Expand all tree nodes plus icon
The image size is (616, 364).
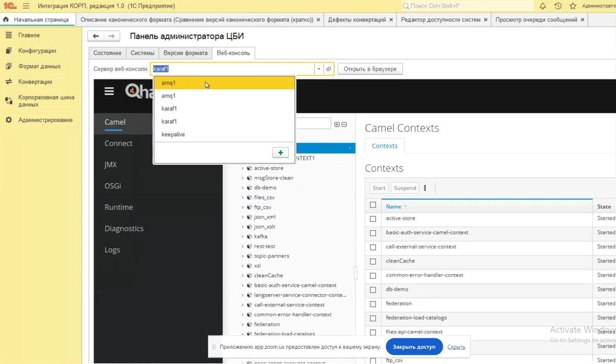pos(337,124)
